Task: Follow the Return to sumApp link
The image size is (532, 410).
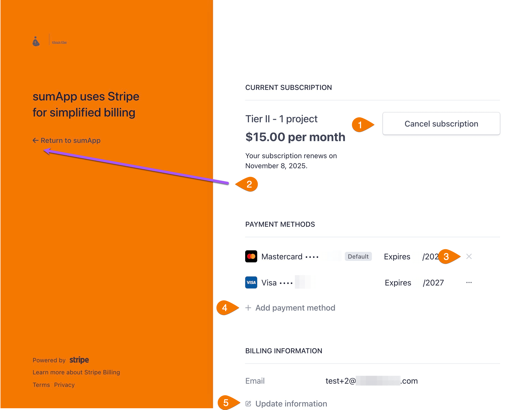Action: click(x=71, y=141)
